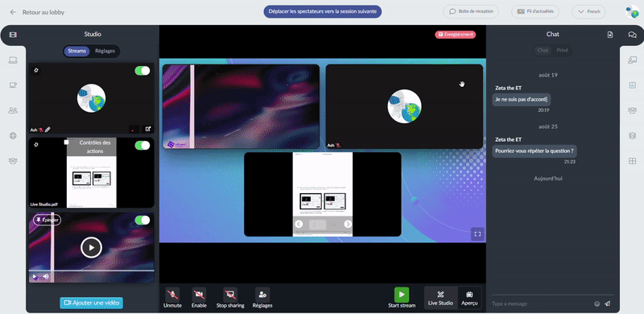Open Boîte de réception
Viewport: 644px width, 314px height.
pos(471,11)
